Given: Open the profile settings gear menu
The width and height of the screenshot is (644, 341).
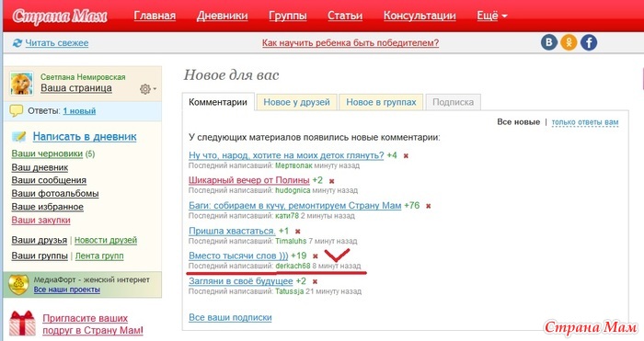Looking at the screenshot, I should [x=147, y=88].
